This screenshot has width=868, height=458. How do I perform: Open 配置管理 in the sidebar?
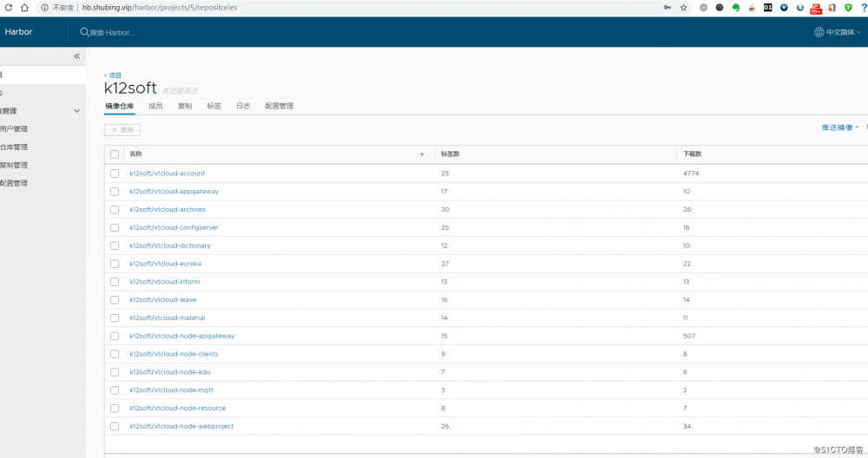tap(14, 184)
